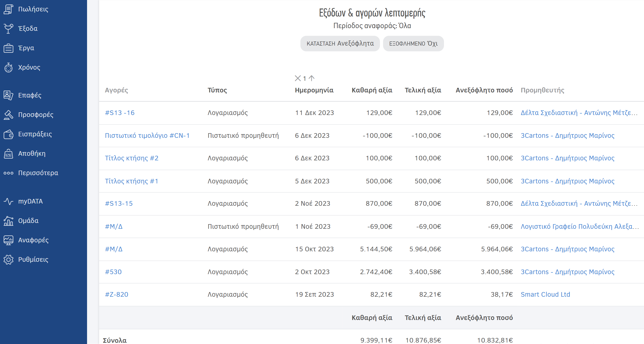This screenshot has width=644, height=344.
Task: Open myDATA section
Action: click(x=30, y=201)
